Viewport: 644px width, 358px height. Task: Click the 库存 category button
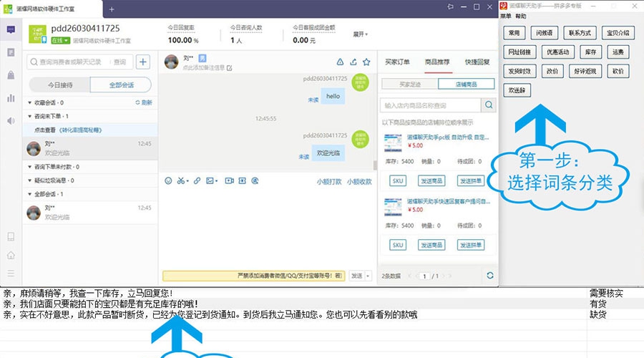590,52
